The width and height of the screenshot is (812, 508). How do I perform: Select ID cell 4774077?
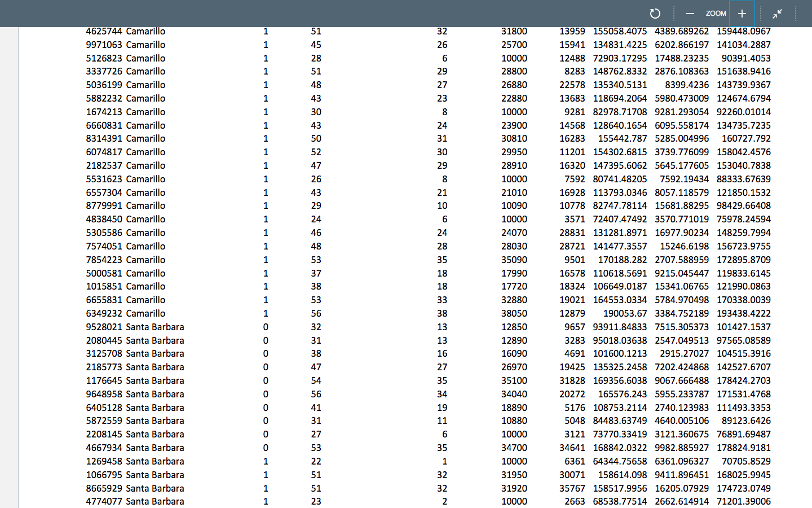pos(104,501)
